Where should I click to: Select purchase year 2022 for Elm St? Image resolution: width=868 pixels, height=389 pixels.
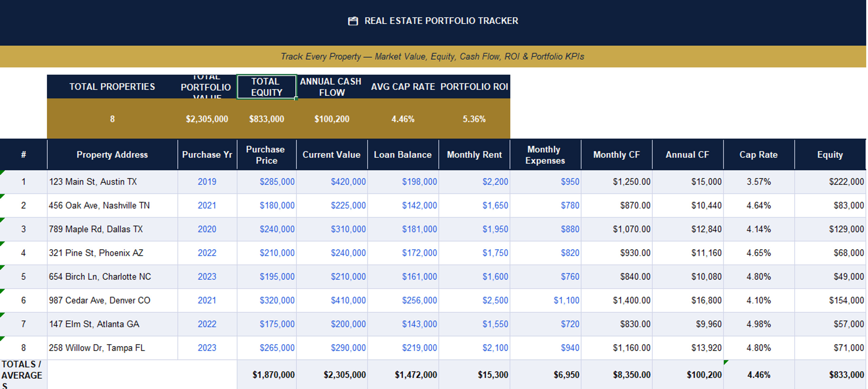(x=207, y=324)
